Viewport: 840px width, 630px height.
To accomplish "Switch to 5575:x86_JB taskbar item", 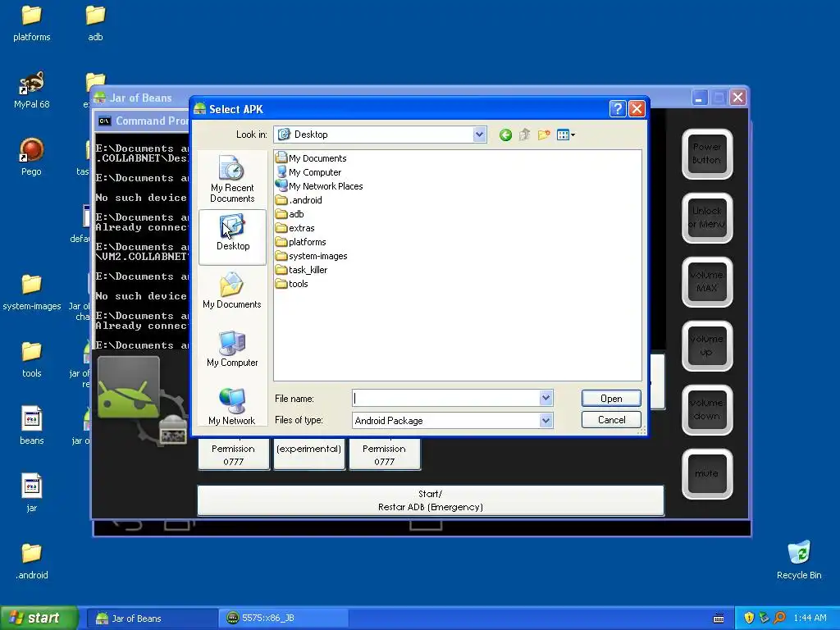I will (x=284, y=619).
